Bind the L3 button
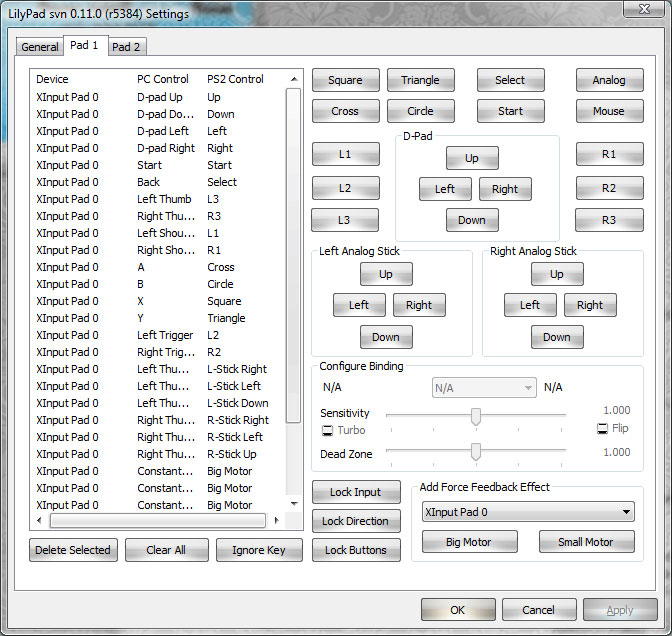This screenshot has width=672, height=636. (345, 220)
